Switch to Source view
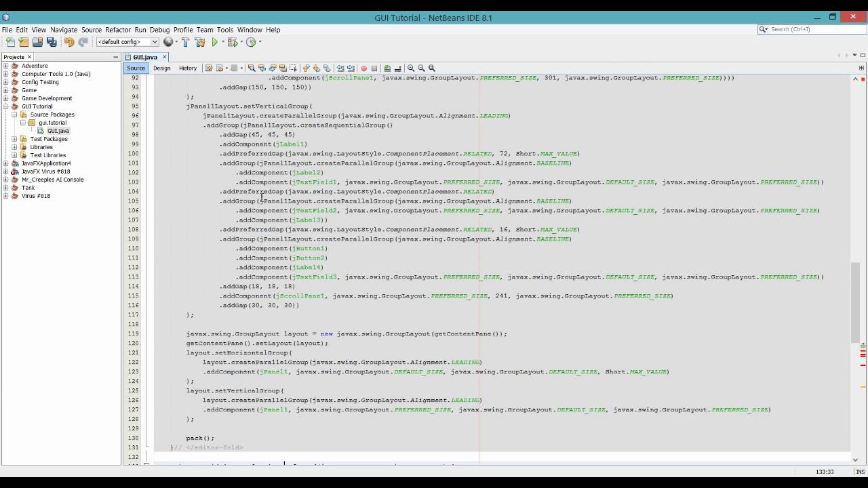Screen dimensions: 868x488 pos(136,68)
